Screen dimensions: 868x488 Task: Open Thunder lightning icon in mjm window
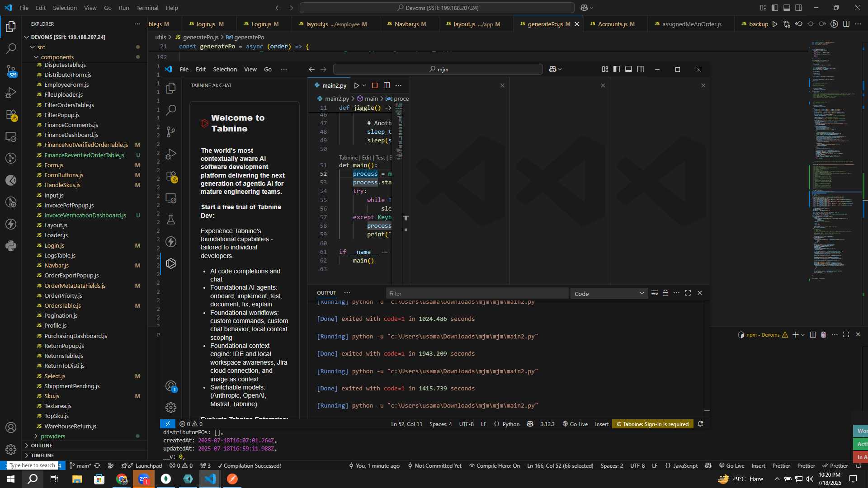pos(171,242)
